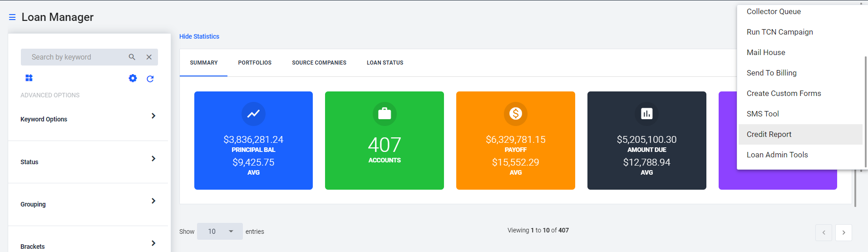Viewport: 868px width, 252px height.
Task: Click the $6,329,781.15 payoff value
Action: [x=516, y=140]
